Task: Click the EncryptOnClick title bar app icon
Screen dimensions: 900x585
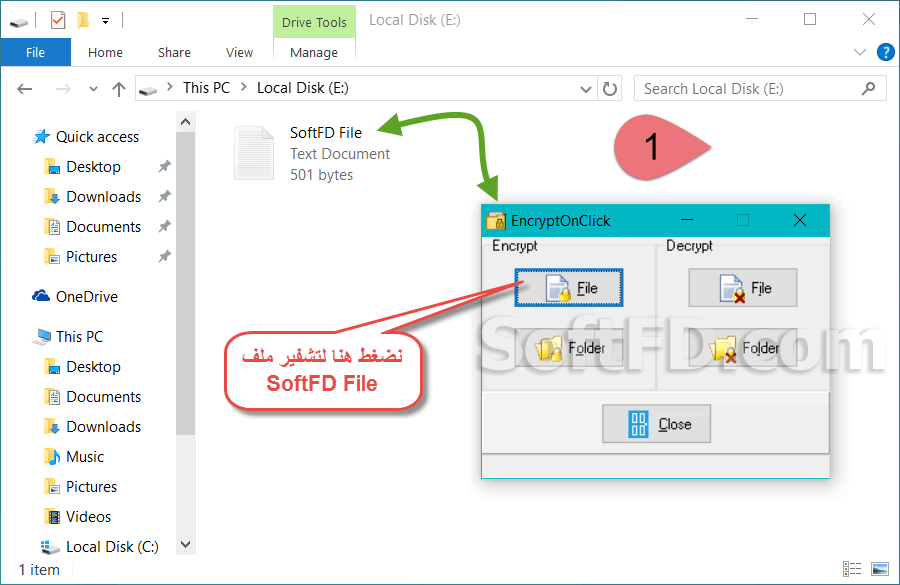Action: point(496,220)
